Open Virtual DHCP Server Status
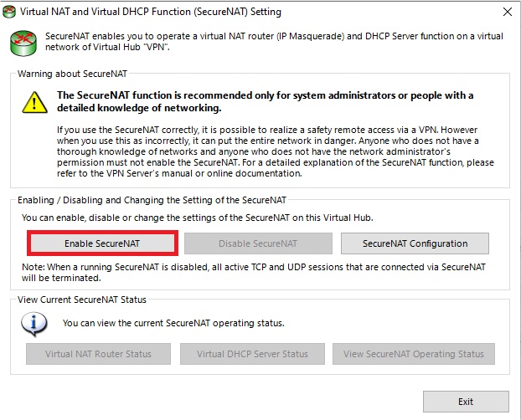Screen dimensions: 521x420 point(252,354)
